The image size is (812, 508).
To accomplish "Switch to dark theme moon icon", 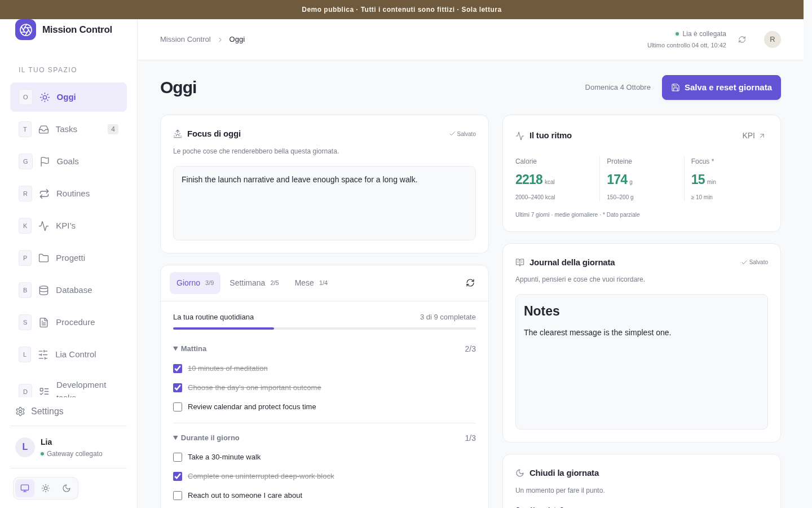I will pos(67,488).
